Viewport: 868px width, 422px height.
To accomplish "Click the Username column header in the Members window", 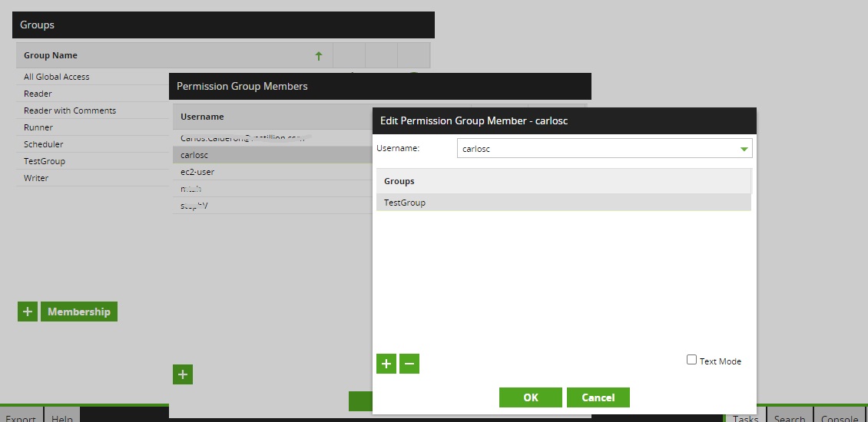I will [273, 117].
